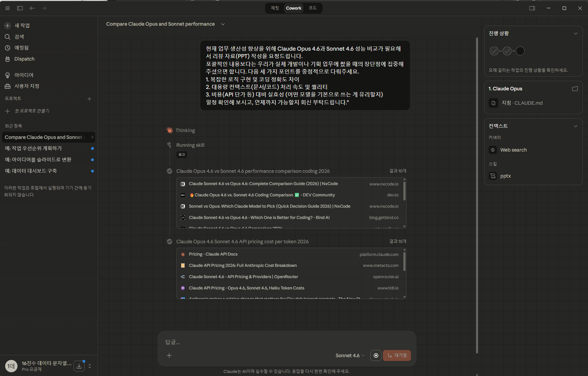Select recent item Compare Claude Opus and Sonnet
The image size is (588, 376).
[x=48, y=137]
